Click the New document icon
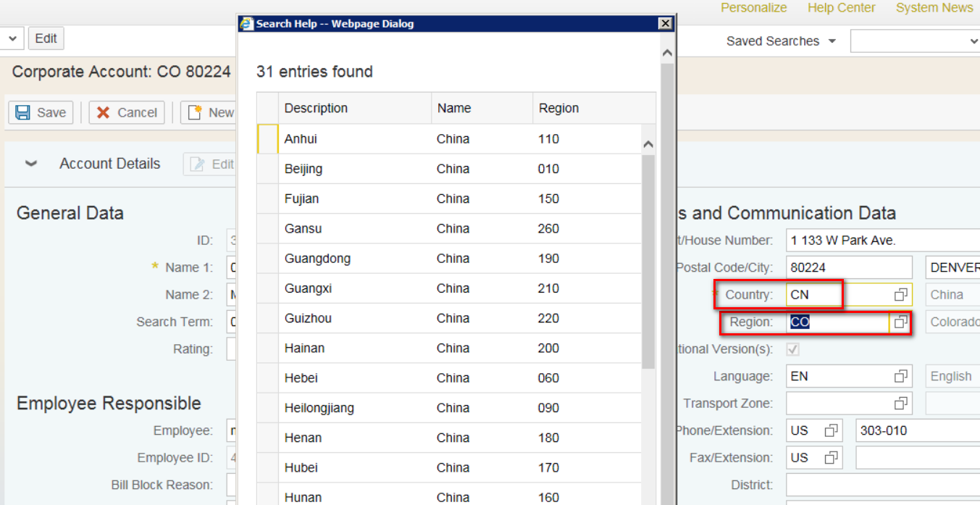The width and height of the screenshot is (980, 505). point(194,112)
